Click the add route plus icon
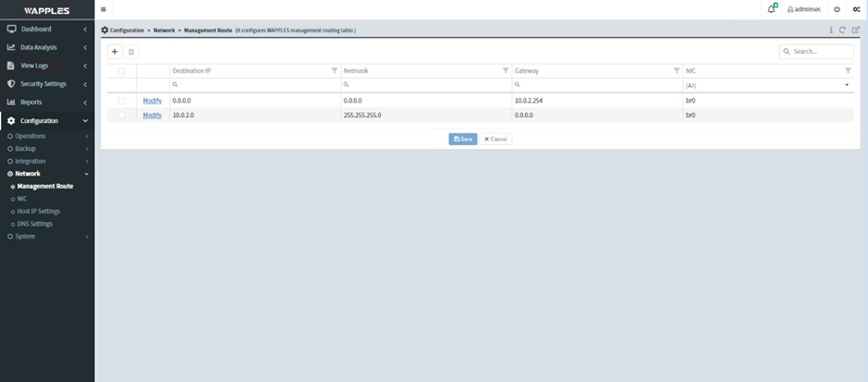Image resolution: width=868 pixels, height=382 pixels. pyautogui.click(x=115, y=52)
